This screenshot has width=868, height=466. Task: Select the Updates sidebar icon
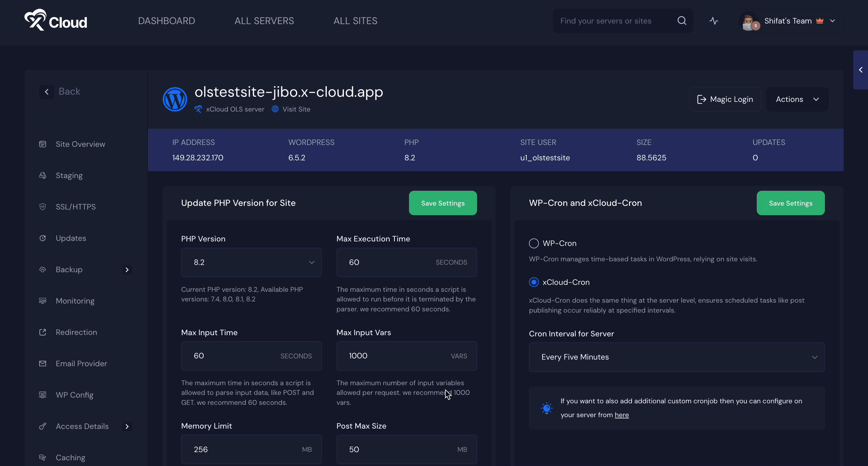[43, 238]
